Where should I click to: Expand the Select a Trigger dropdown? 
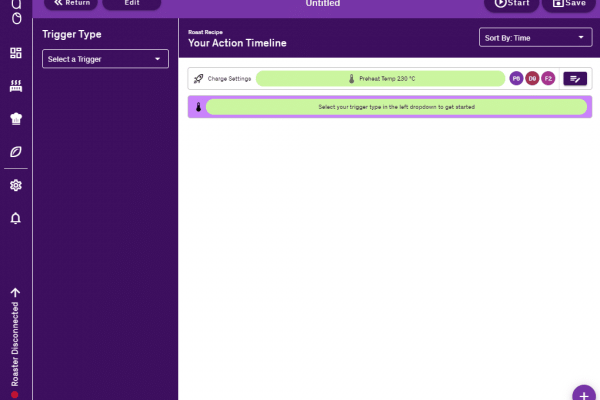pyautogui.click(x=105, y=60)
